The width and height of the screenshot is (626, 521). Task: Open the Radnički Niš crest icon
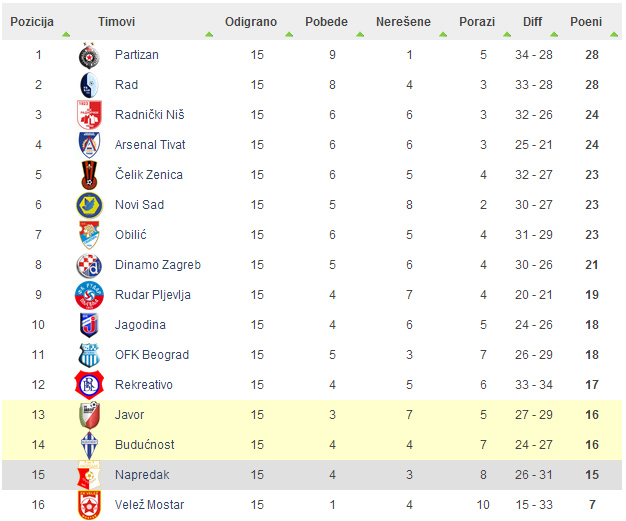(89, 115)
